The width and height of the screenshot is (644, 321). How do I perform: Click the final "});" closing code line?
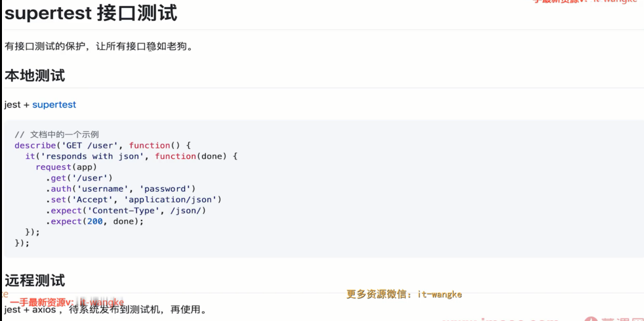click(22, 243)
